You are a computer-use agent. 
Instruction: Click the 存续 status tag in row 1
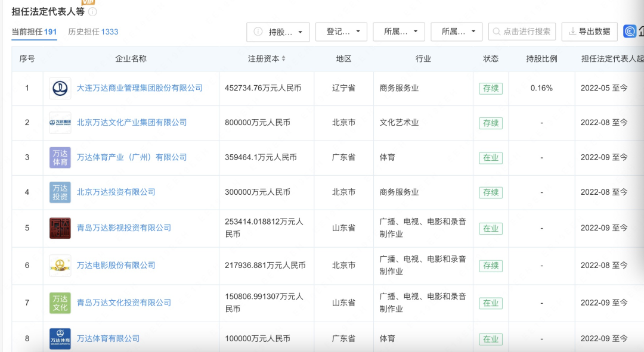click(x=491, y=88)
